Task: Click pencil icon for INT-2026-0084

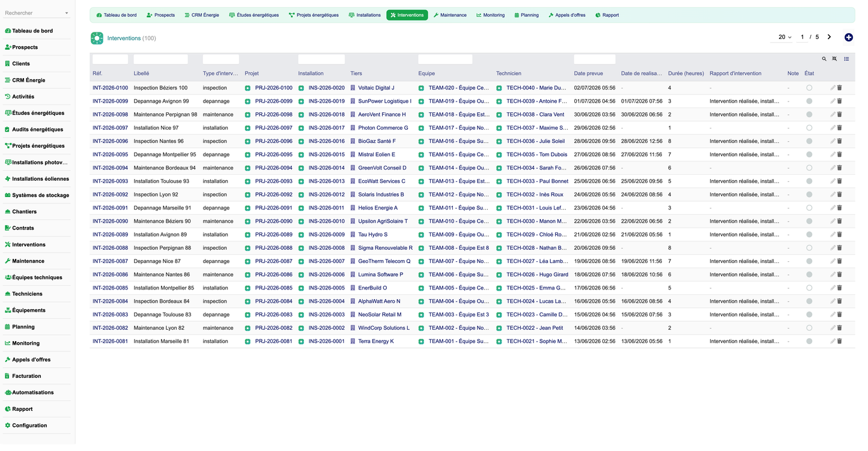Action: click(833, 301)
